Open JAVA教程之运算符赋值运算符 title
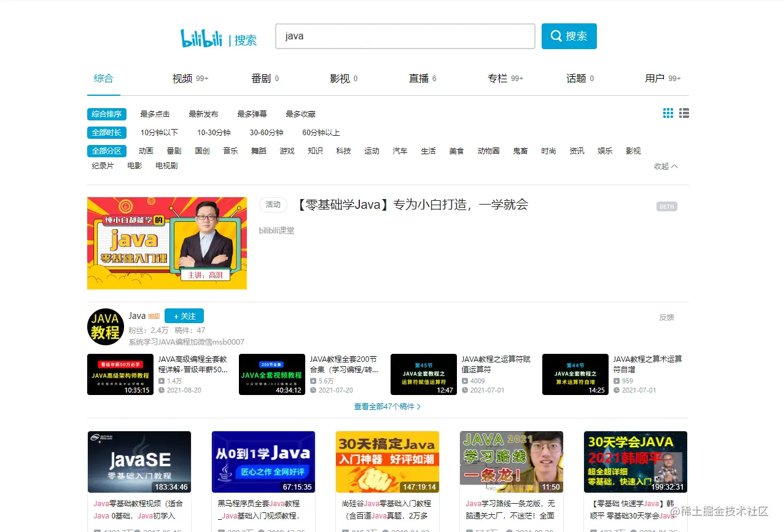 496,364
